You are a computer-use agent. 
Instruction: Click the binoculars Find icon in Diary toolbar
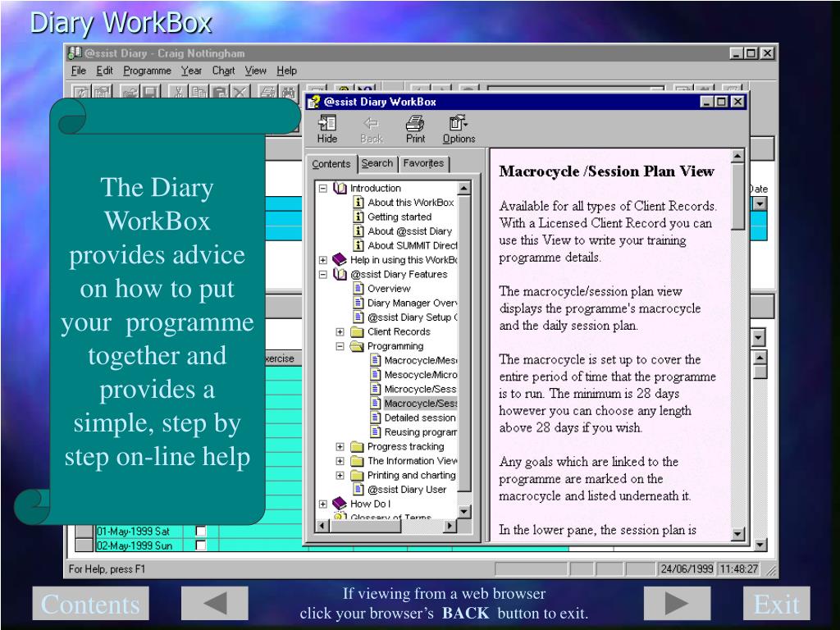pyautogui.click(x=289, y=92)
